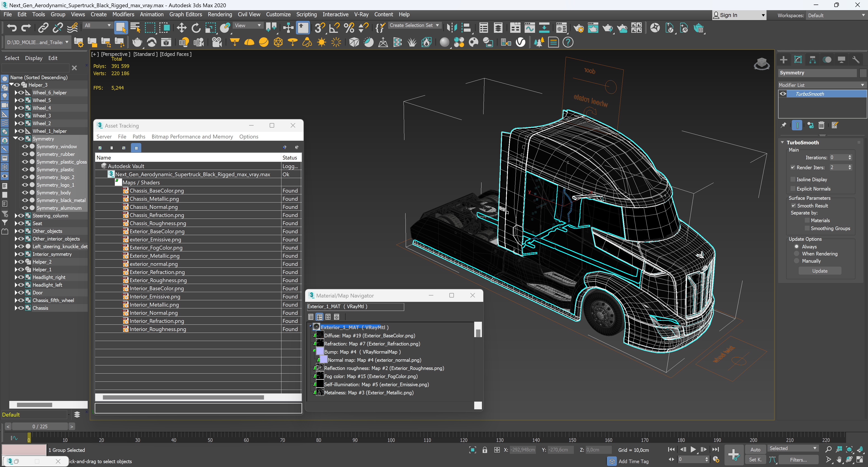This screenshot has width=868, height=467.
Task: Click the Bitmap Performance and Memory tab
Action: coord(192,136)
